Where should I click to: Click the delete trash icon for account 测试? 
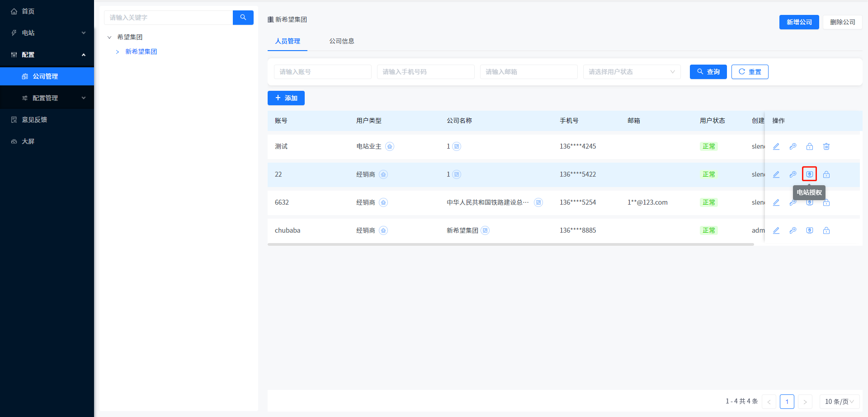[x=826, y=146]
